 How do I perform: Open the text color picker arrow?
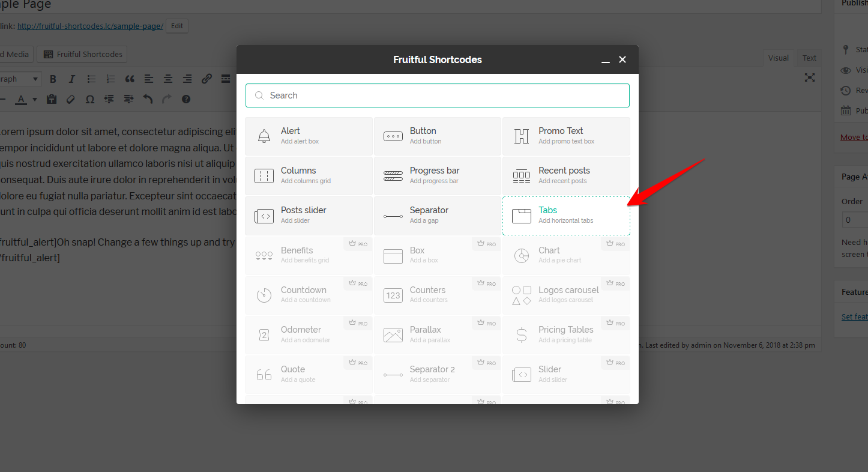point(35,99)
